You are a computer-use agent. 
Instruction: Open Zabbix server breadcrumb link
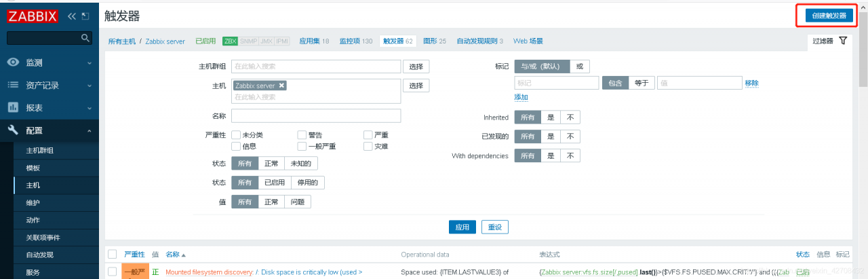(x=165, y=41)
